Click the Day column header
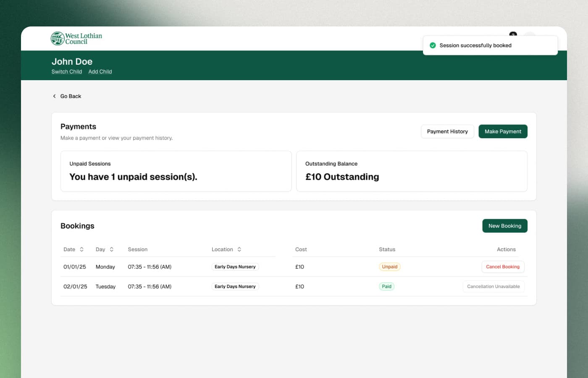The height and width of the screenshot is (378, 588). (x=100, y=249)
